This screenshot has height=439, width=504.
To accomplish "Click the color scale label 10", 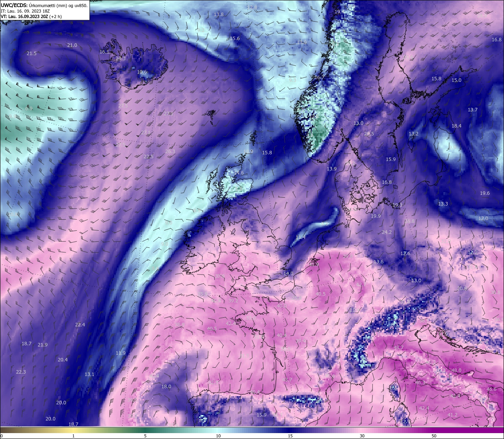I will (218, 436).
